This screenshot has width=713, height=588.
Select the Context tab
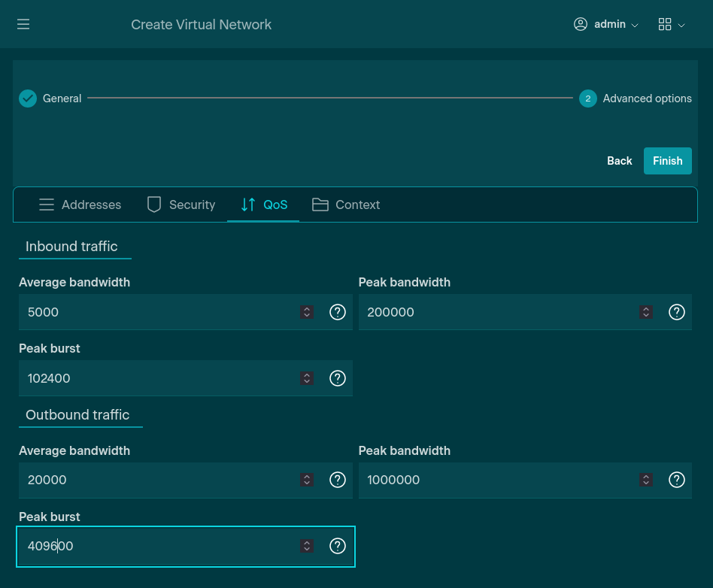pos(346,205)
